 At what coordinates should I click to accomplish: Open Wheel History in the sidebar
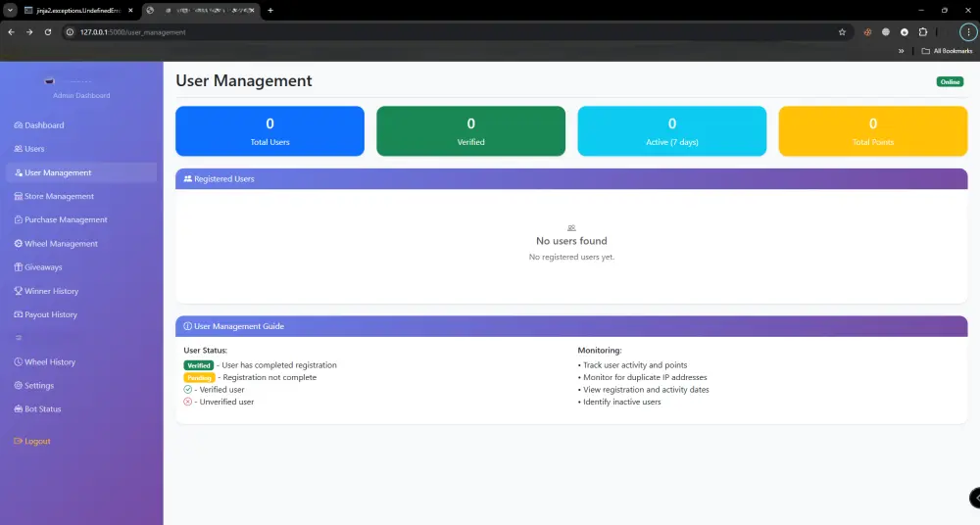tap(44, 361)
